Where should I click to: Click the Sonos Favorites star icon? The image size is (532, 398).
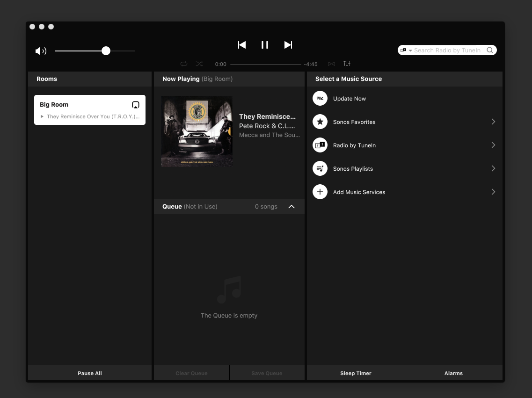coord(320,122)
